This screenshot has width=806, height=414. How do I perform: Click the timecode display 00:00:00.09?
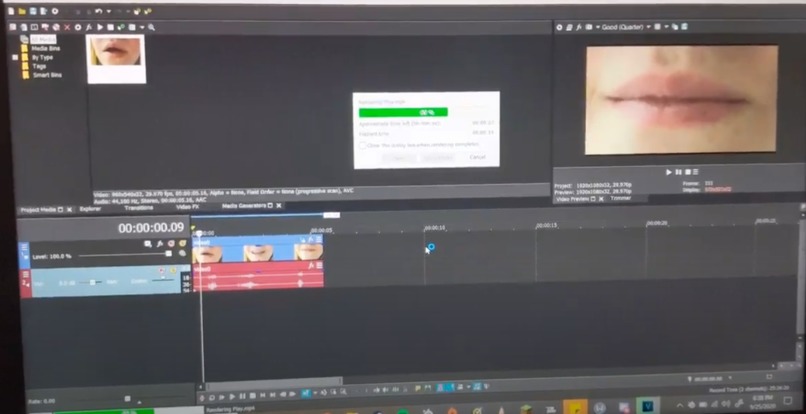click(x=151, y=228)
